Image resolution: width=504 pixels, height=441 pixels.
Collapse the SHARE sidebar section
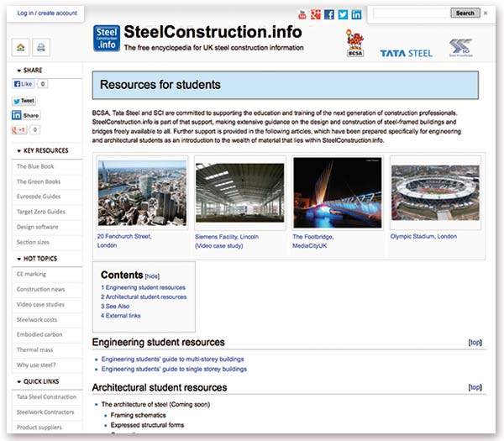[x=19, y=70]
